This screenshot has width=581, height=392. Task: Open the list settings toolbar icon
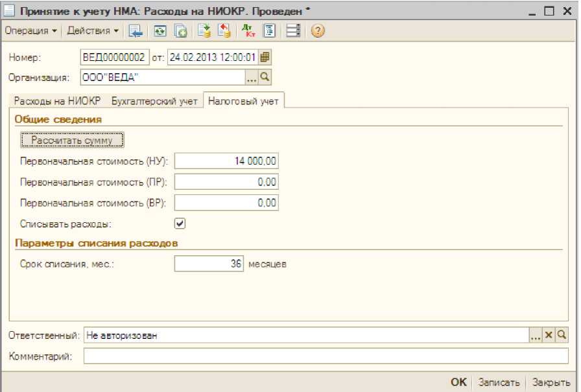[x=293, y=31]
